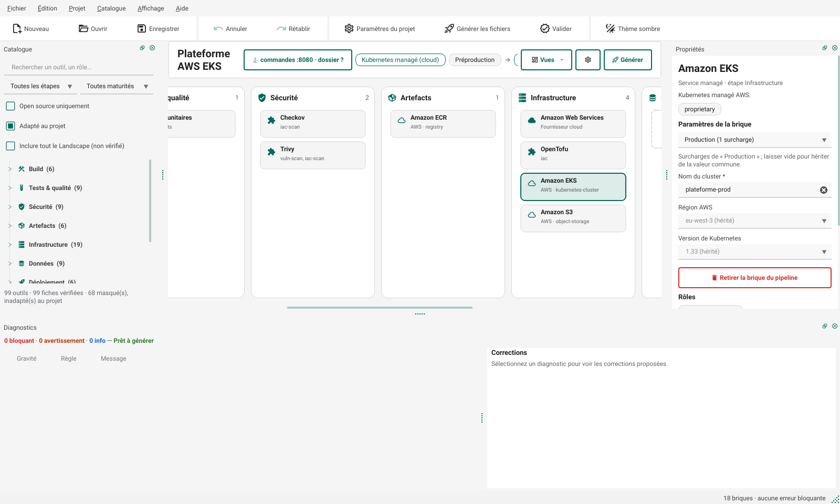Toggle Open source uniquement checkbox
This screenshot has height=504, width=840.
point(10,106)
